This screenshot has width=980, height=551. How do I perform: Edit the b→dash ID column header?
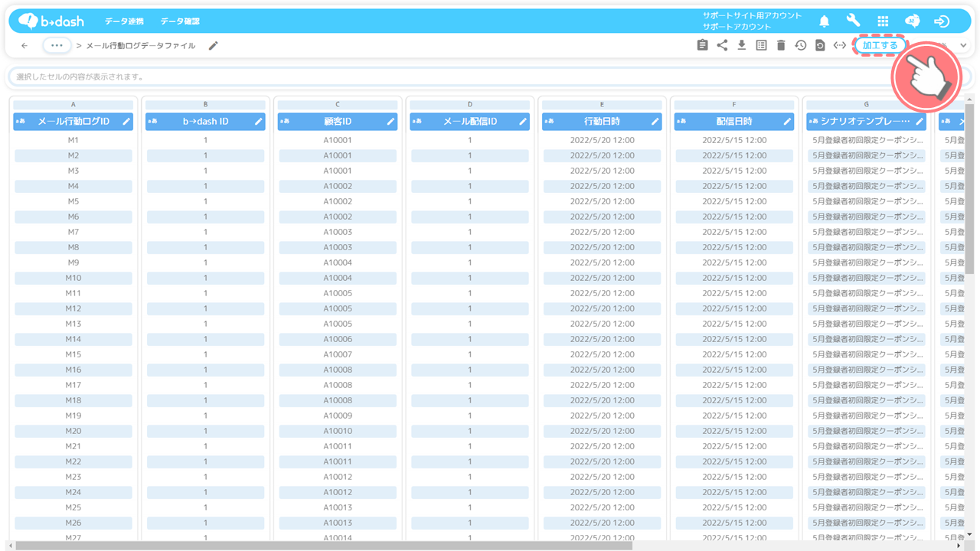click(x=259, y=122)
